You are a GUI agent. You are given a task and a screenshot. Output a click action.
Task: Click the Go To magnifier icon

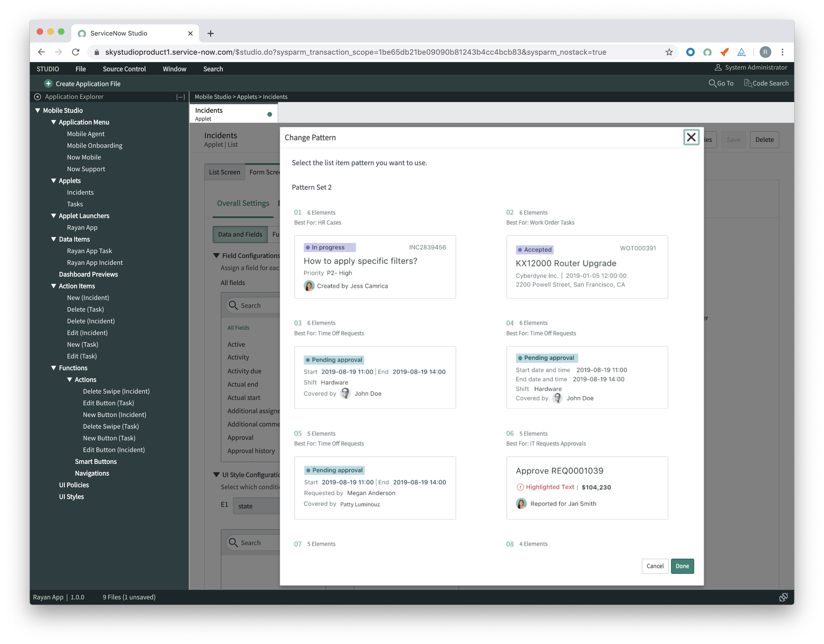point(712,83)
